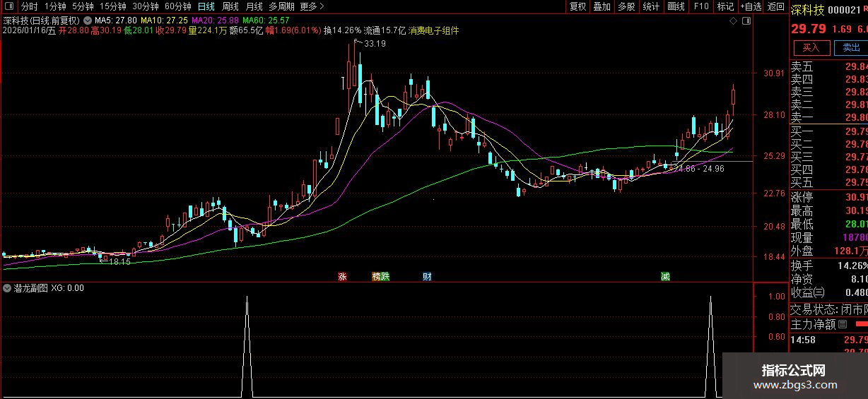Click the 净资 net asset row
Viewport: 868px width, 399px height.
829,279
